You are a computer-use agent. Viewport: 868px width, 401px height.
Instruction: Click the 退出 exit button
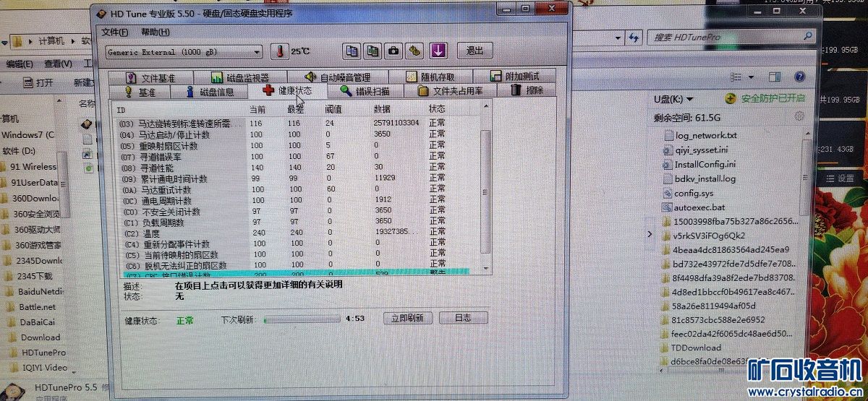click(x=475, y=51)
